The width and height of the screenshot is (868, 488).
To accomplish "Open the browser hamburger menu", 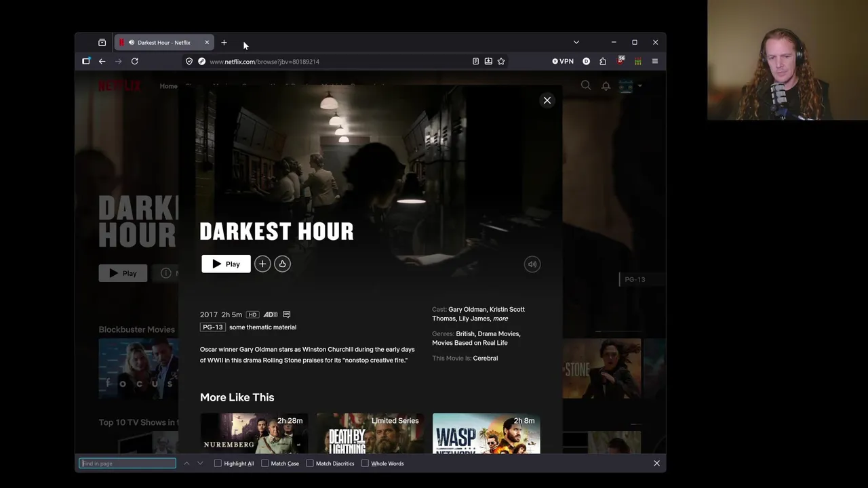I will pyautogui.click(x=655, y=61).
